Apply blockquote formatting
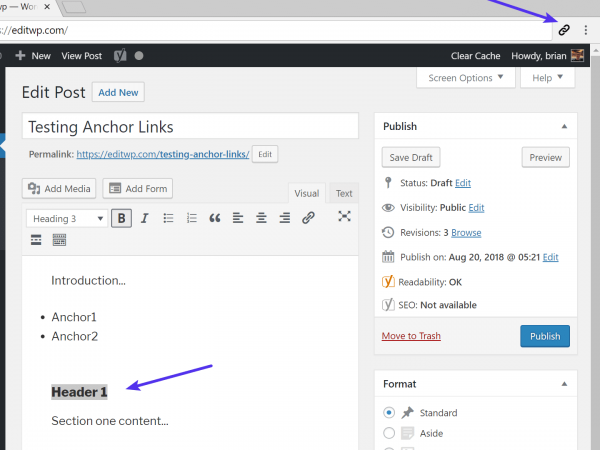600x450 pixels. (x=214, y=218)
